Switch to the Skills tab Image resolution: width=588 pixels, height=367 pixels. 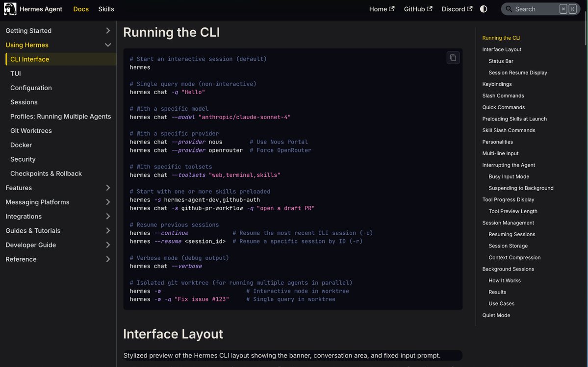[106, 9]
